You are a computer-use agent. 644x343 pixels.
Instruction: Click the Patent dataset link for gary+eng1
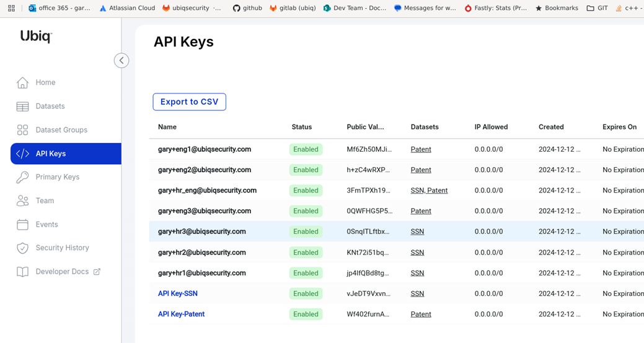click(421, 149)
